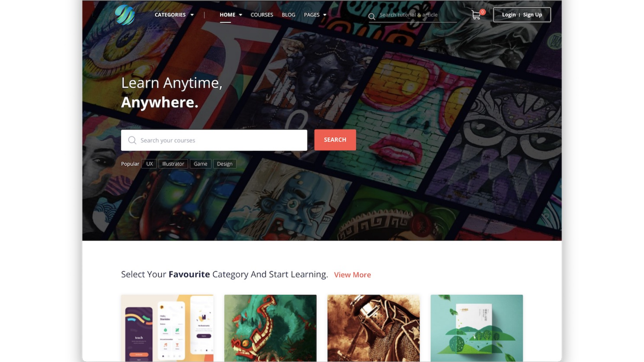Click the Sign Up link
The width and height of the screenshot is (644, 362).
(x=532, y=15)
